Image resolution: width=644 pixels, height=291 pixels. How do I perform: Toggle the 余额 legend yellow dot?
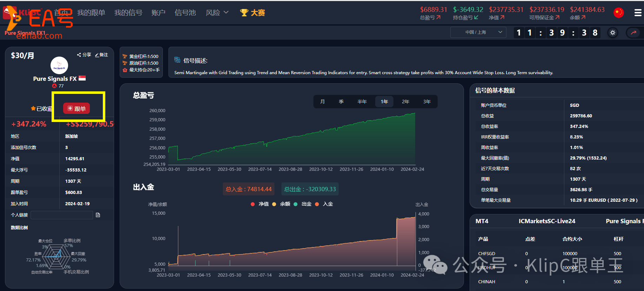click(274, 204)
